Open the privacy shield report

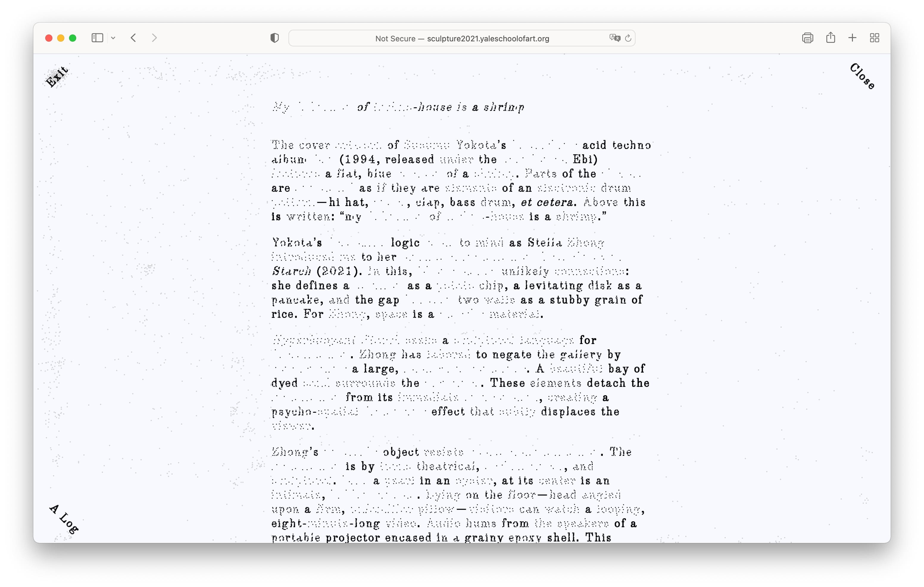pyautogui.click(x=274, y=38)
